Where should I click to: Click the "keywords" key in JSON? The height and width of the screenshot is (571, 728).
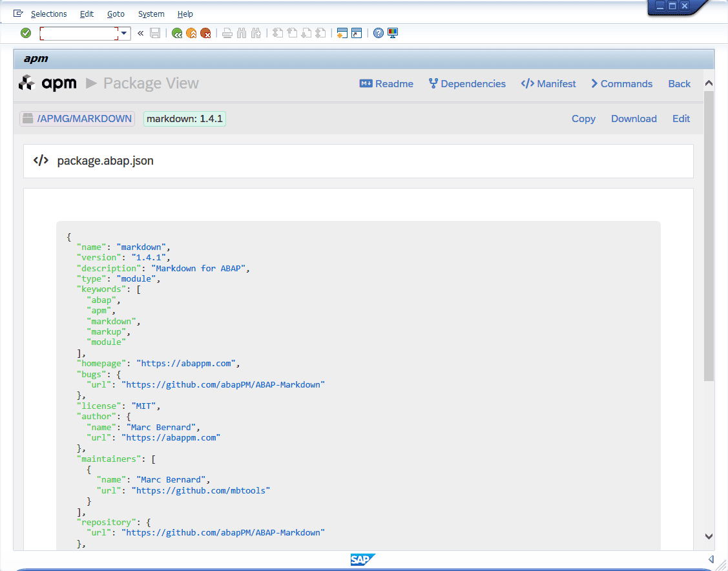click(x=101, y=289)
